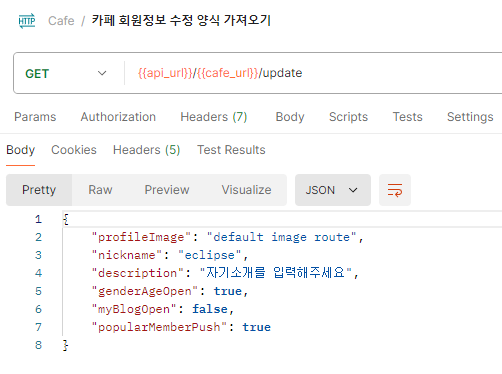Open the Headers (7) request tab
The image size is (502, 374).
click(x=214, y=117)
